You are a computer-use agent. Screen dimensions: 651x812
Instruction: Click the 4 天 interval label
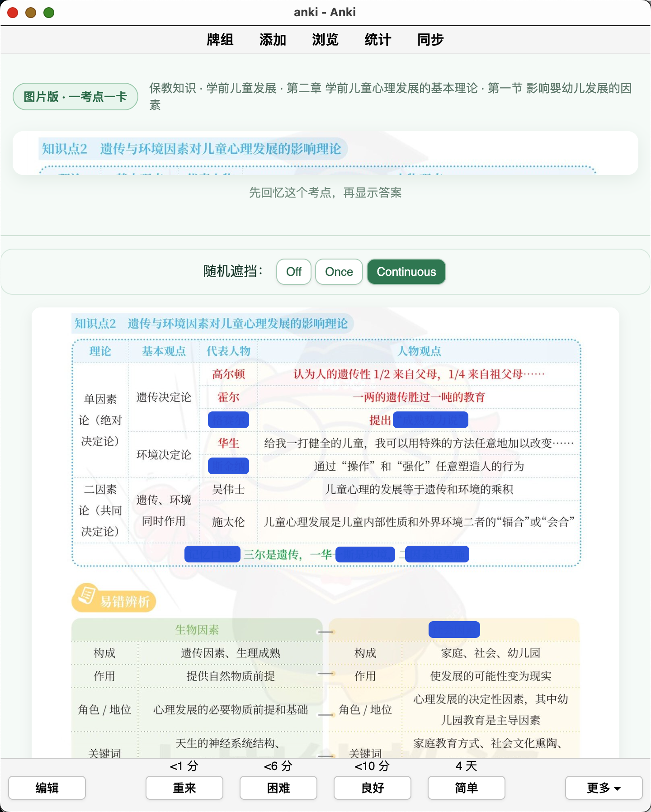[467, 766]
